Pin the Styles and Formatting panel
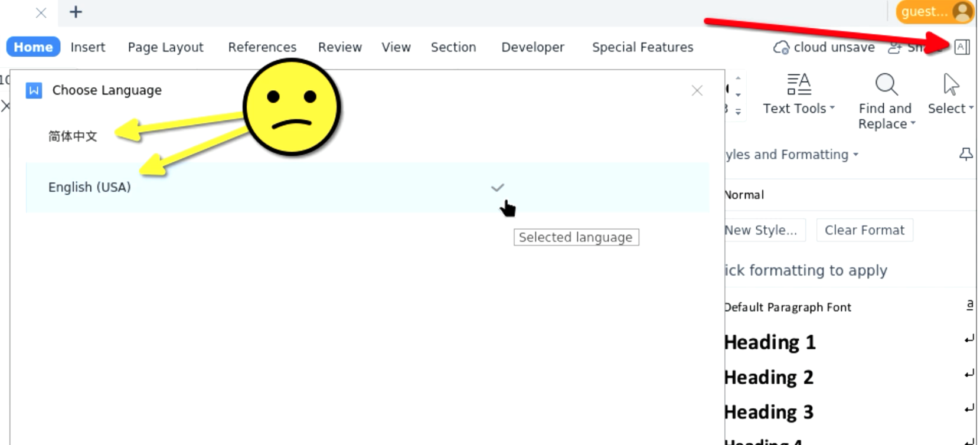The height and width of the screenshot is (445, 980). coord(966,155)
